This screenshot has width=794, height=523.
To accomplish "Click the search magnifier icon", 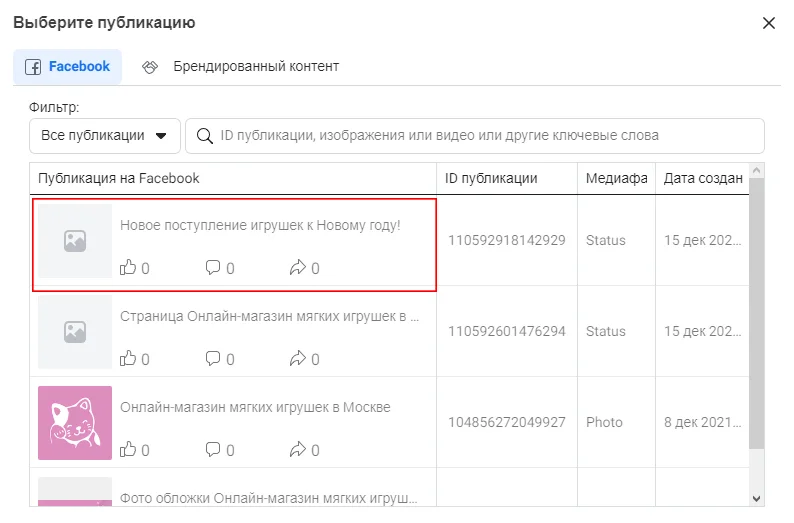I will pos(204,136).
